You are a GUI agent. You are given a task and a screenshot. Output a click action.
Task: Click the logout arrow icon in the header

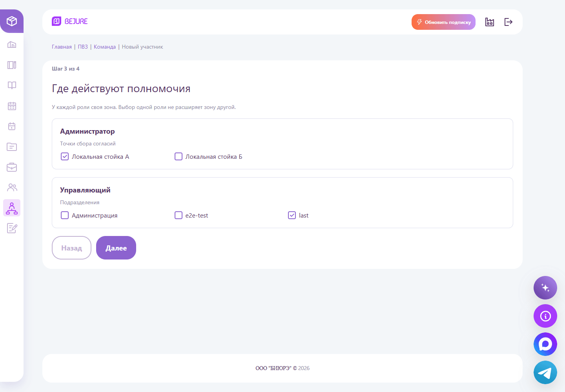click(x=508, y=22)
